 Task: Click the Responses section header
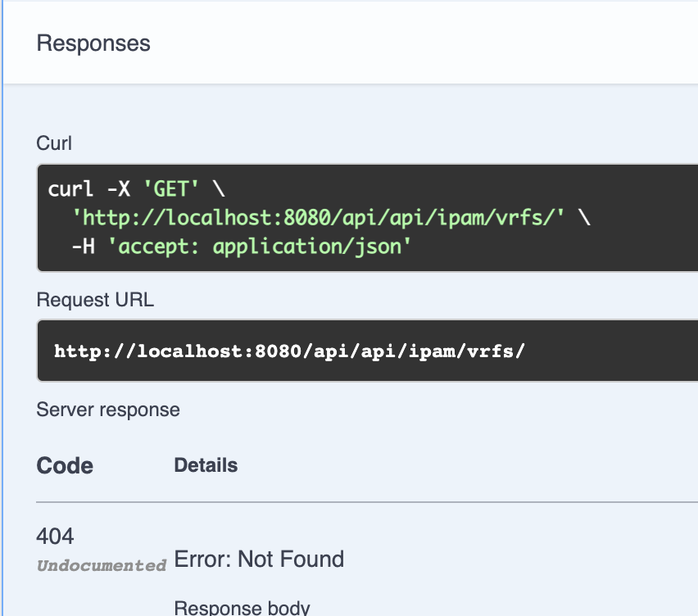point(93,43)
